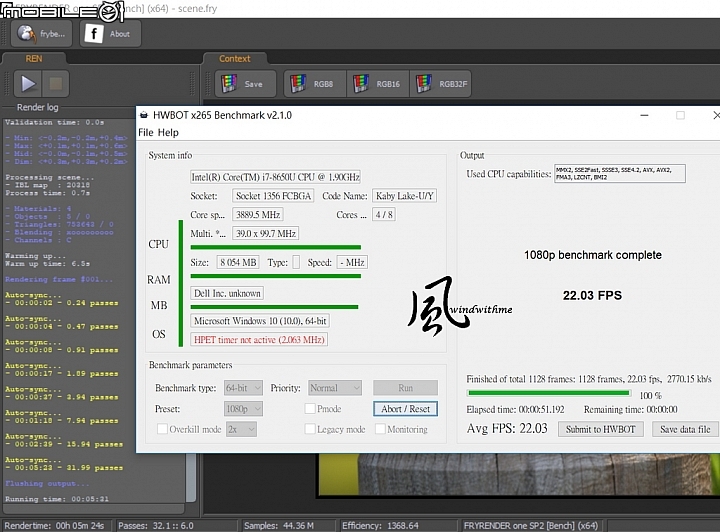This screenshot has height=532, width=720.
Task: Click the Kaby Lake-U/Y code name field
Action: tap(404, 196)
